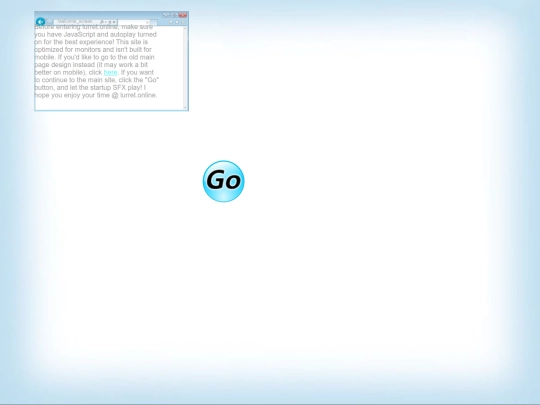The height and width of the screenshot is (405, 540).
Task: Close the open browser tab with its x
Action: coord(147,22)
